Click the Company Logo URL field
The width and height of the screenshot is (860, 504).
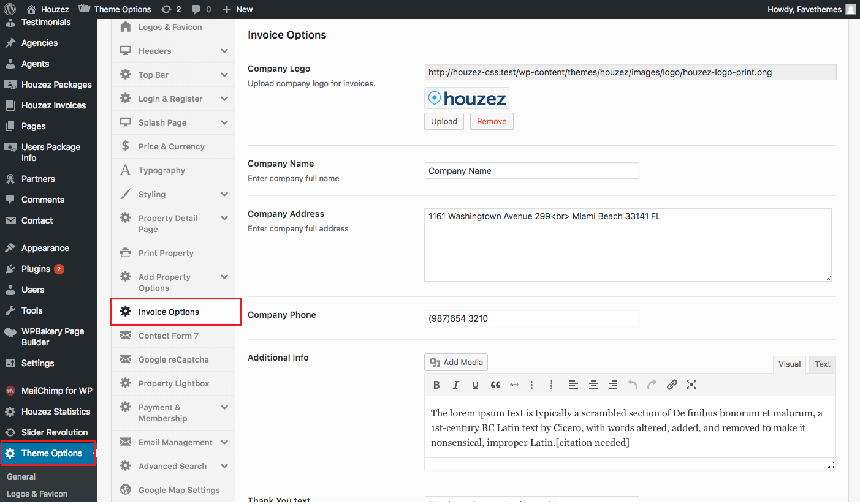point(630,72)
